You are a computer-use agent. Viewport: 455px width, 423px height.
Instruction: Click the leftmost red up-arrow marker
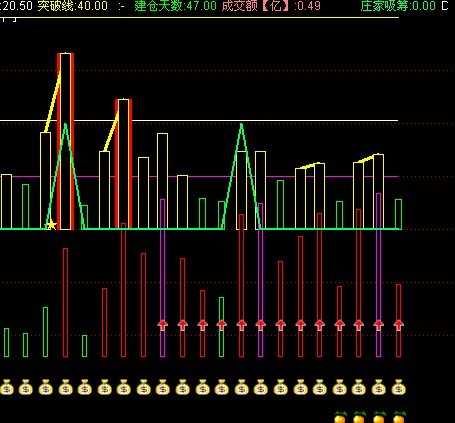(x=163, y=324)
